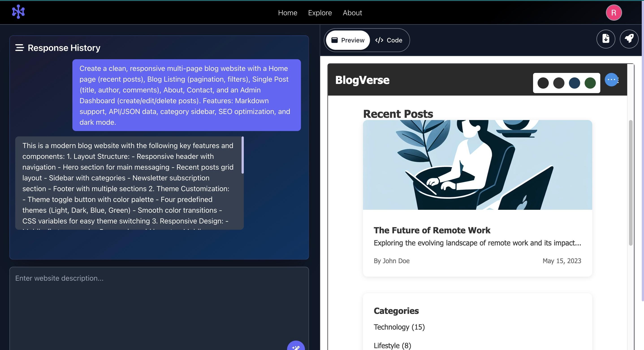Open the About nav item
Screen dimensions: 644x350
[x=352, y=13]
